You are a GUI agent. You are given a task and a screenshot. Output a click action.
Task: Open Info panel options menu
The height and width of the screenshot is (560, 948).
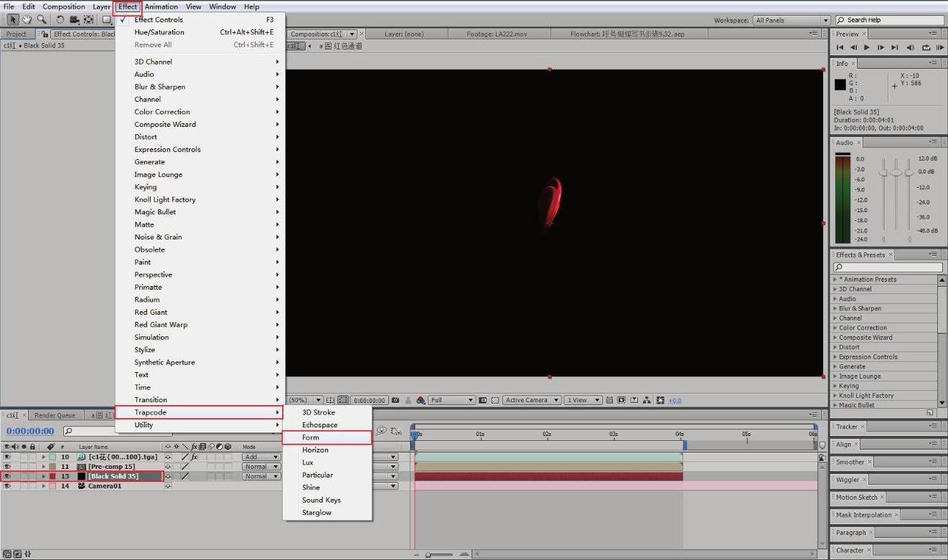point(933,63)
